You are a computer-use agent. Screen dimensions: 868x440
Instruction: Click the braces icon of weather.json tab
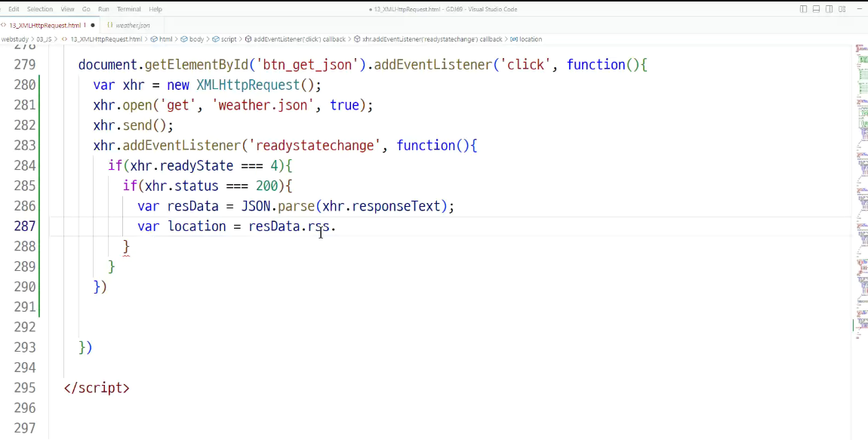click(109, 25)
